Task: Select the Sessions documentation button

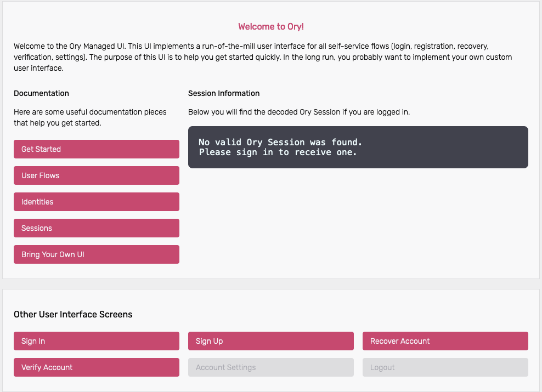Action: pyautogui.click(x=96, y=228)
